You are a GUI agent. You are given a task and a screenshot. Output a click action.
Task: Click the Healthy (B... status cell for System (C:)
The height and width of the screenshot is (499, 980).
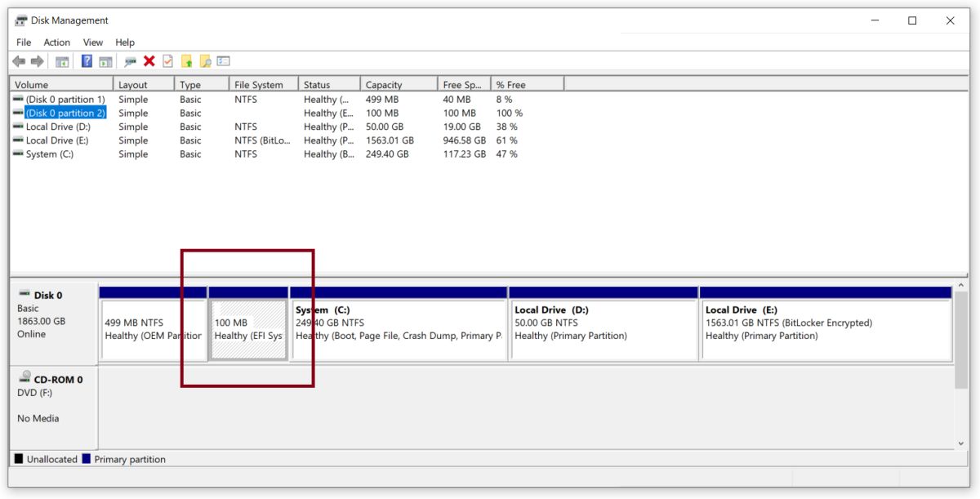coord(327,154)
